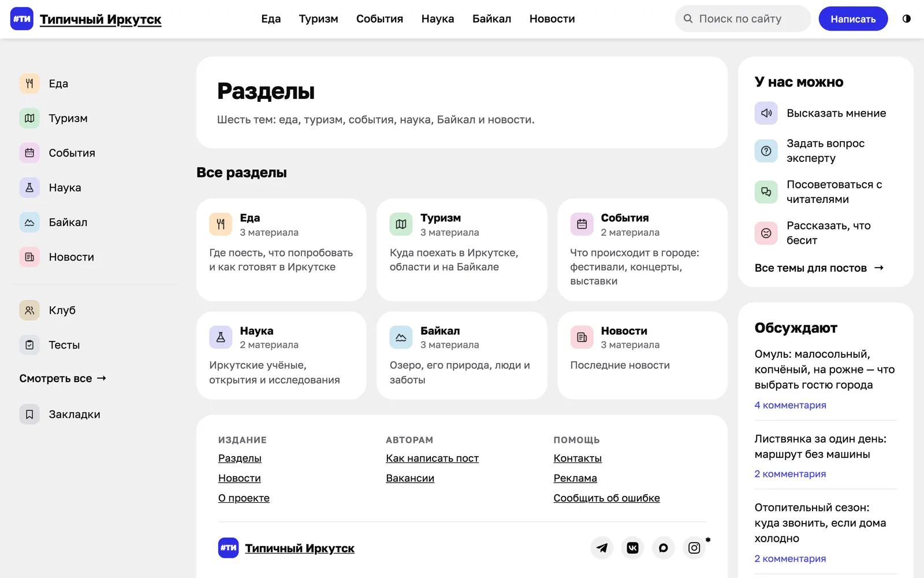Viewport: 924px width, 578px height.
Task: Follow the Как написать пост footer link
Action: (432, 458)
